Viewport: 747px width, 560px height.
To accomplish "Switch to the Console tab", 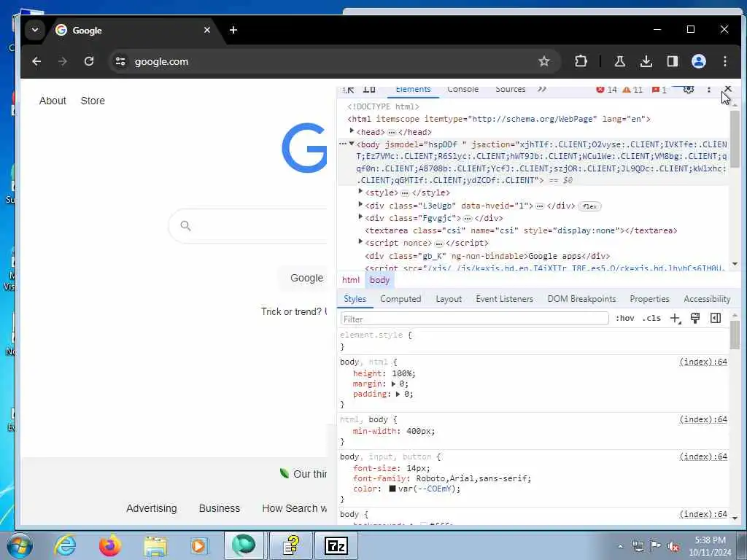I will (x=462, y=90).
